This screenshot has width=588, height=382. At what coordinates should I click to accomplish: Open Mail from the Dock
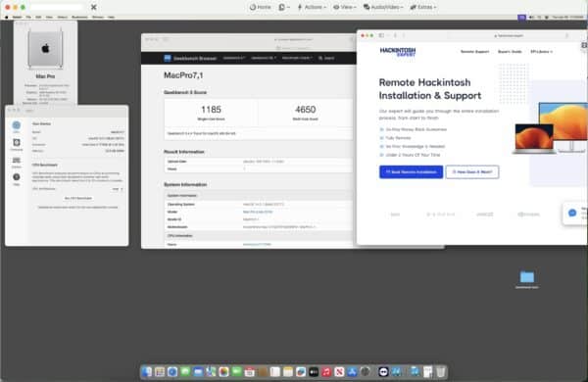198,371
